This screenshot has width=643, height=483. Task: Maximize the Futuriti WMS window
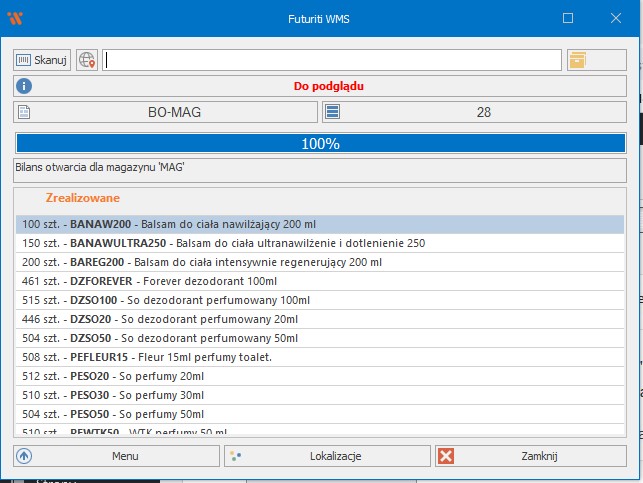pos(568,18)
